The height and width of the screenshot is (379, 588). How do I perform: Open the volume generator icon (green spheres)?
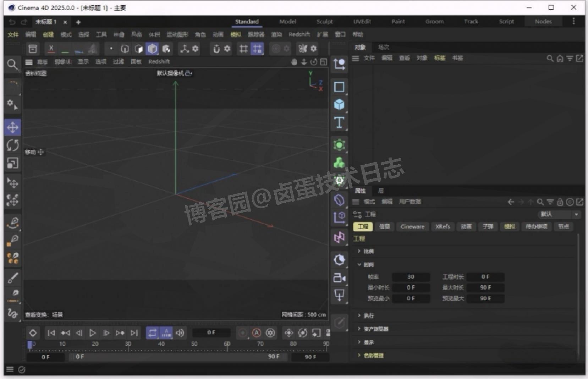coord(339,163)
